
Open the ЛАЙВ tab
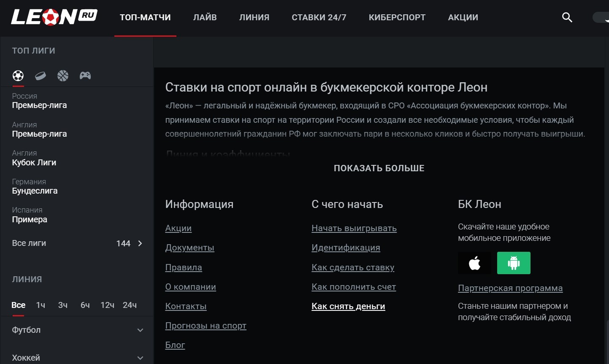(205, 17)
